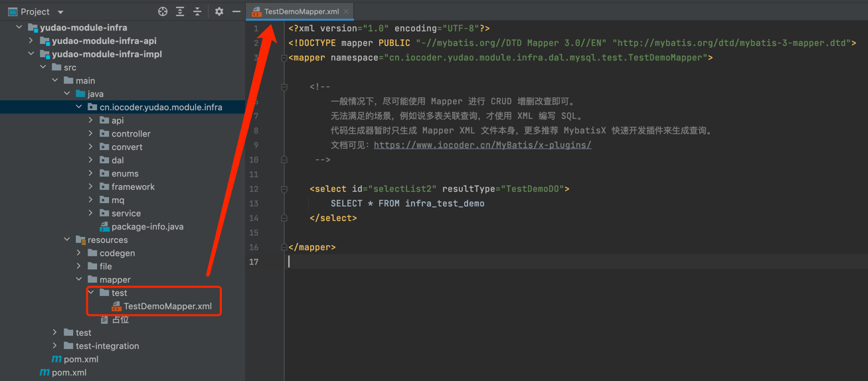Expand the codegen resources folder
The width and height of the screenshot is (868, 381).
[79, 253]
